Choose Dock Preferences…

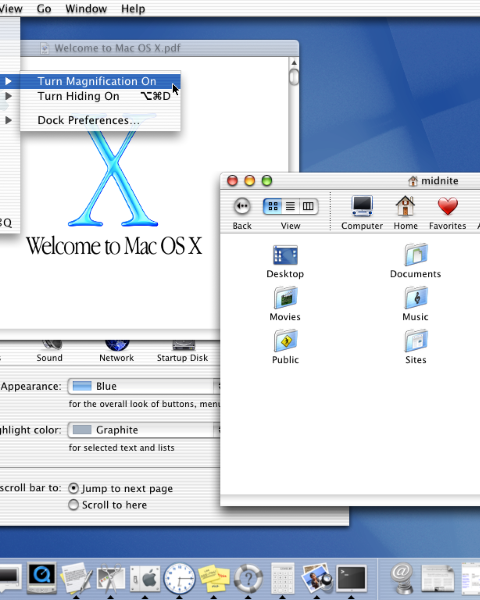(100, 120)
